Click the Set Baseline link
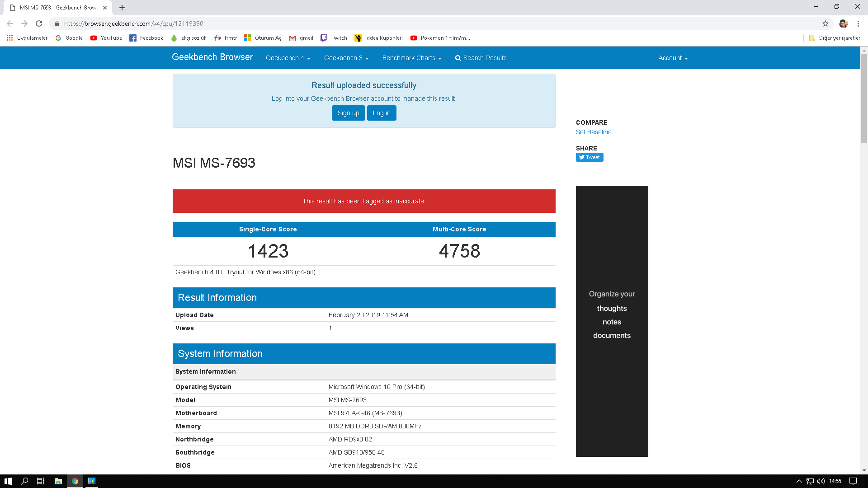Viewport: 868px width, 488px height. [594, 132]
